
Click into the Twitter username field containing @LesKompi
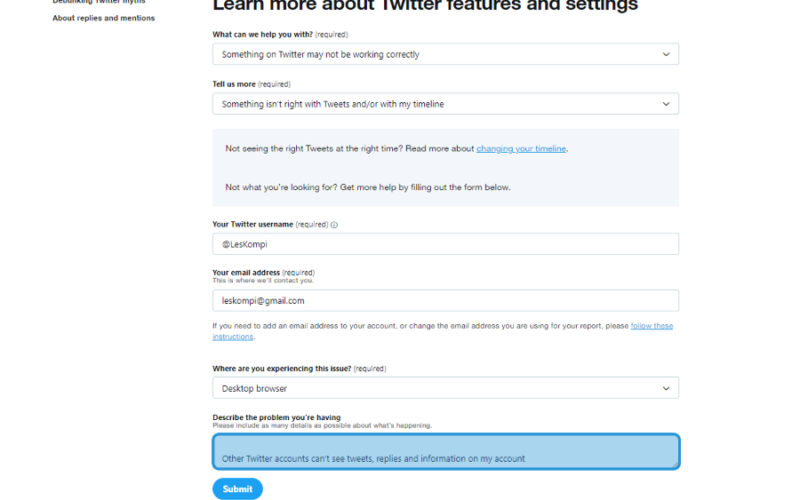coord(445,244)
